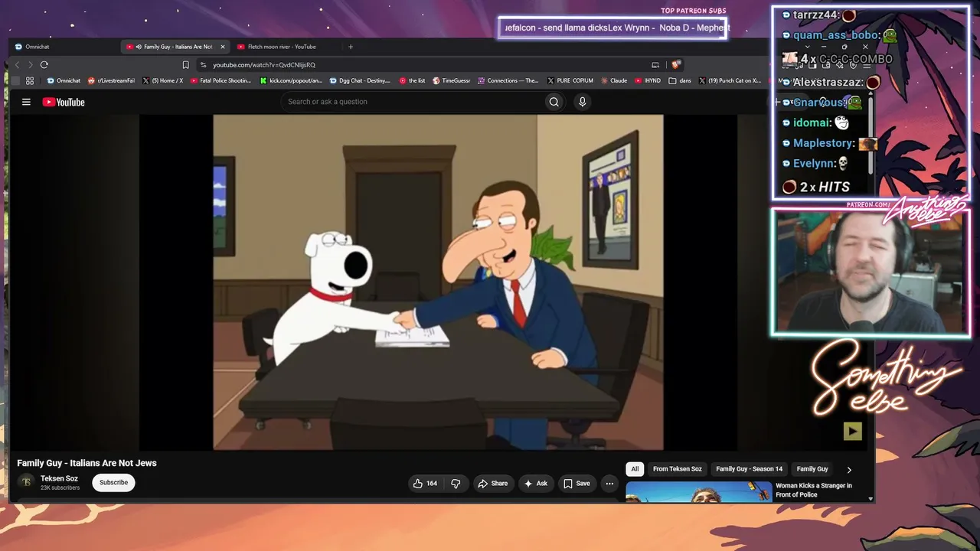Screen dimensions: 980x551
Task: Open the TimeGuessr bookmark
Action: (452, 80)
